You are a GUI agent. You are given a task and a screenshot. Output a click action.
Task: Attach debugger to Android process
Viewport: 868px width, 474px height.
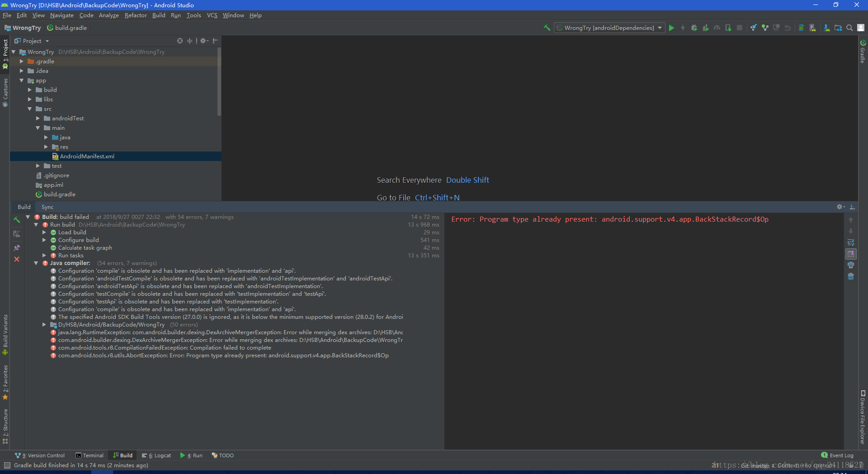(x=728, y=28)
